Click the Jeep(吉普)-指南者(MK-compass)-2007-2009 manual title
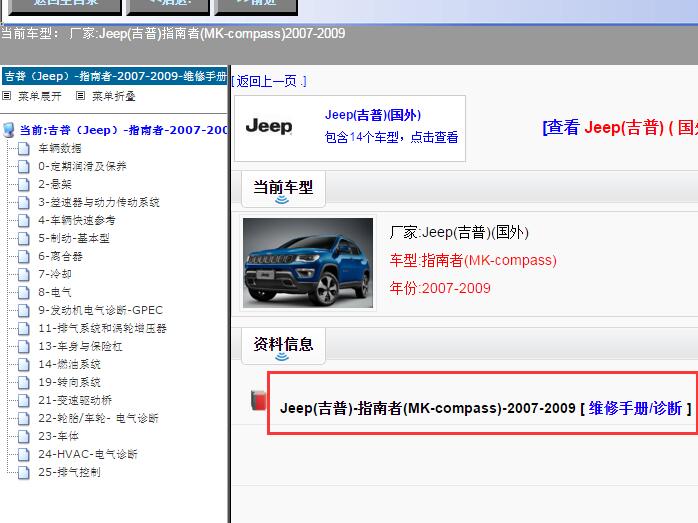The width and height of the screenshot is (698, 523). (x=427, y=408)
